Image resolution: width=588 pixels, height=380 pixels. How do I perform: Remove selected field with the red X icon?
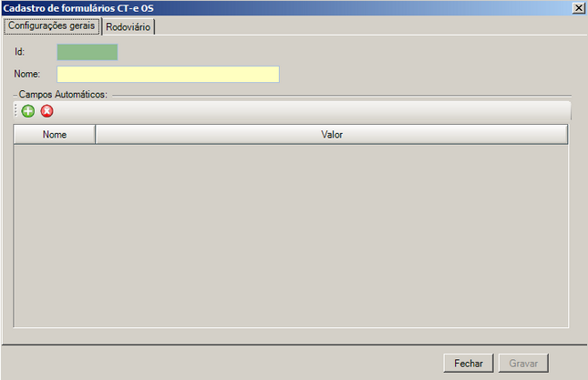click(46, 111)
